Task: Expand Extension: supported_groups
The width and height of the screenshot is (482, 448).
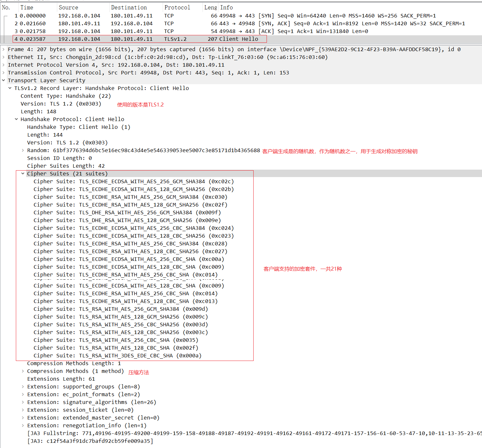Action: [x=23, y=387]
